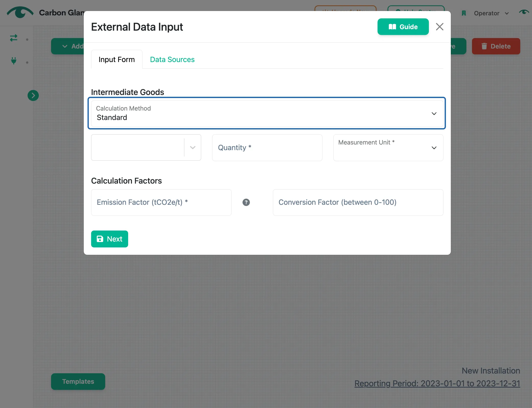Click the Carbon Glance eye logo
Image resolution: width=532 pixels, height=408 pixels.
click(x=20, y=12)
